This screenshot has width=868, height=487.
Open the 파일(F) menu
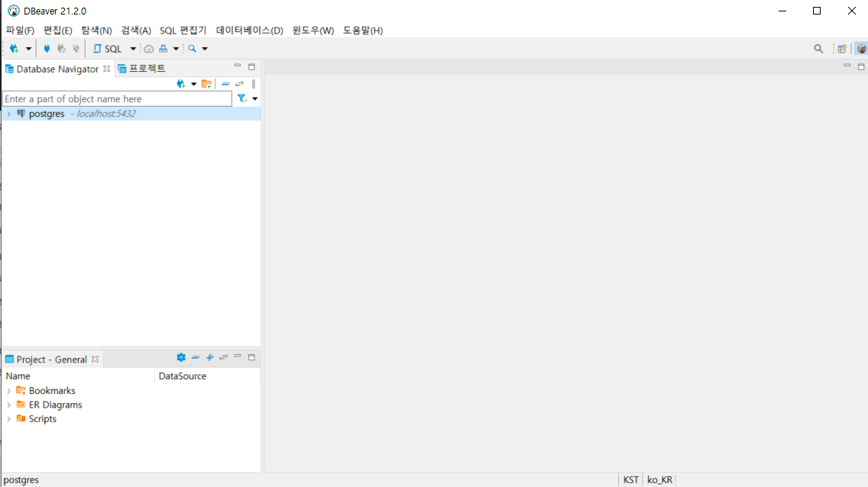pyautogui.click(x=20, y=31)
